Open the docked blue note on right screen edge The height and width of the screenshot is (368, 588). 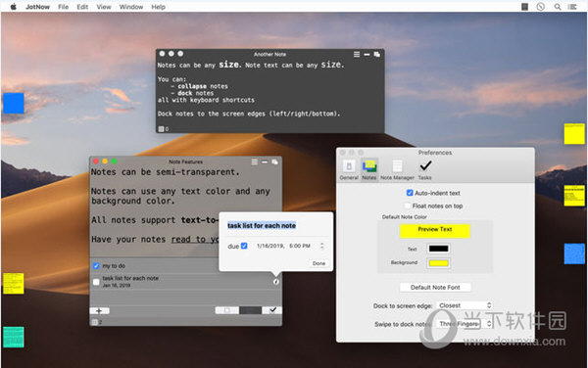click(x=574, y=253)
